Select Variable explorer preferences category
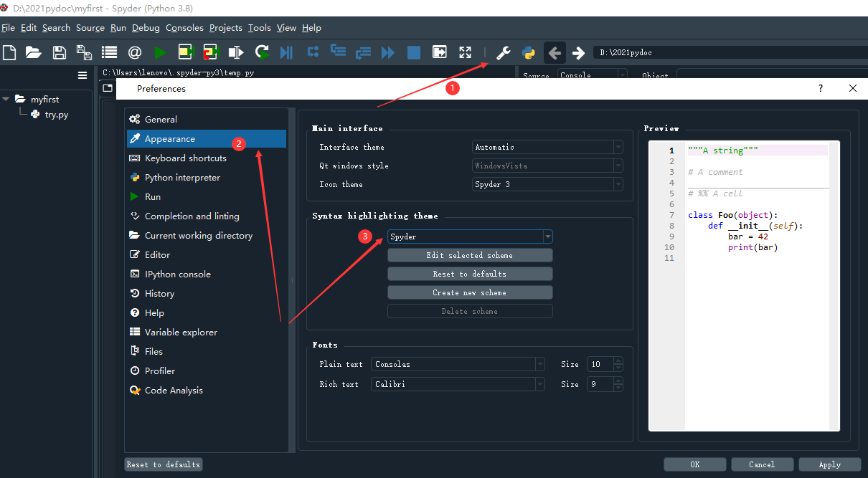The image size is (868, 478). (206, 333)
